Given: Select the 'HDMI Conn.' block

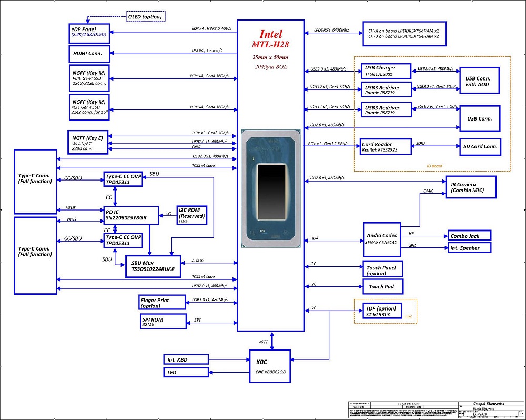Looking at the screenshot, I should (89, 54).
